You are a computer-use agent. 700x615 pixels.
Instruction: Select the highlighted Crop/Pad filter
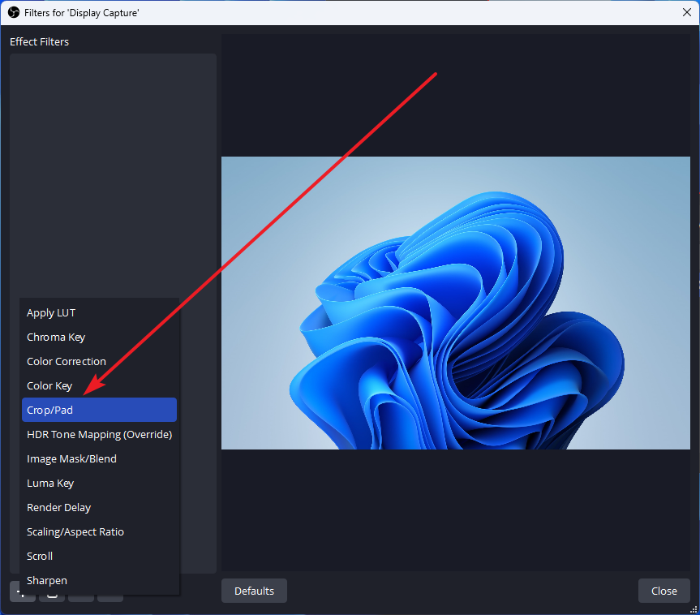tap(99, 410)
